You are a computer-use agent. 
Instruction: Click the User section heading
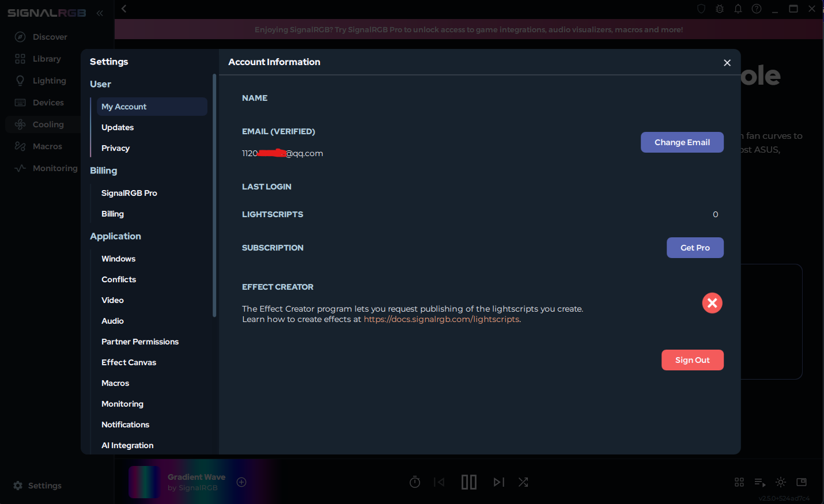click(100, 84)
